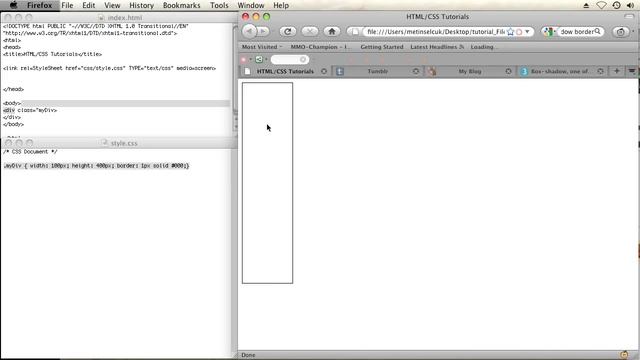
Task: Click the Wi-Fi status icon in the menu bar
Action: [601, 5]
